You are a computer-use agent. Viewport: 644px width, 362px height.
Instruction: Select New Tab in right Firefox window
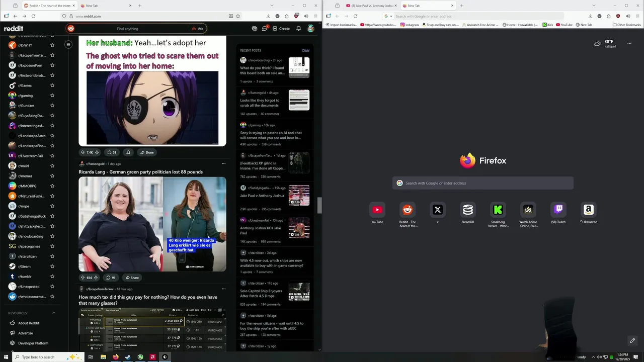pos(428,6)
